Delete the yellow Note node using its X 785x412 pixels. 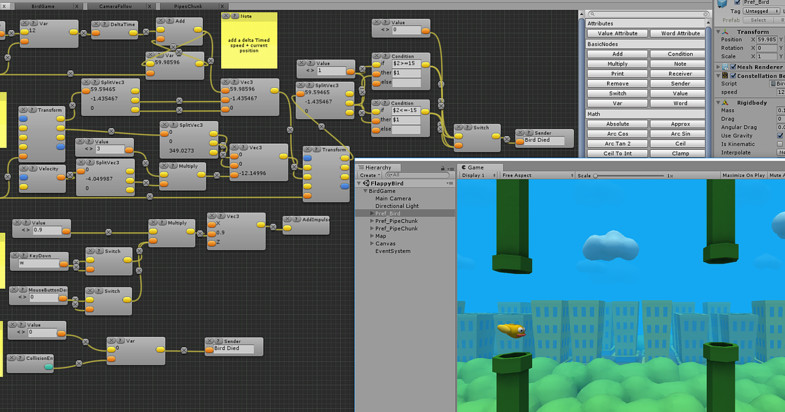click(x=226, y=17)
